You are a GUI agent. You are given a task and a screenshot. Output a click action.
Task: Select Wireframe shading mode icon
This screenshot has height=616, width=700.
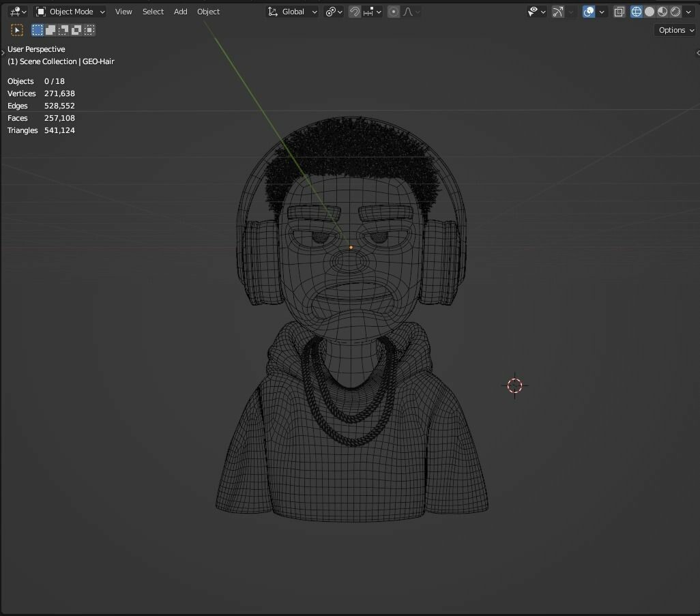[x=636, y=12]
